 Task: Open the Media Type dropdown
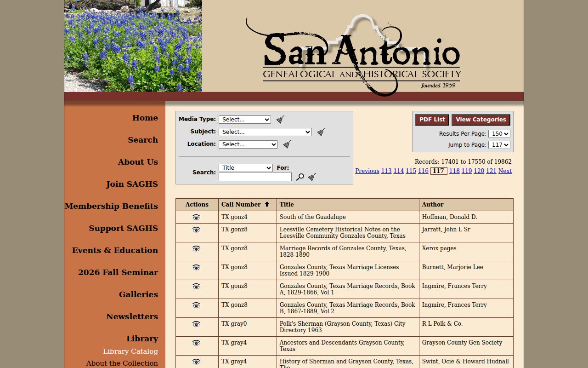(x=245, y=120)
